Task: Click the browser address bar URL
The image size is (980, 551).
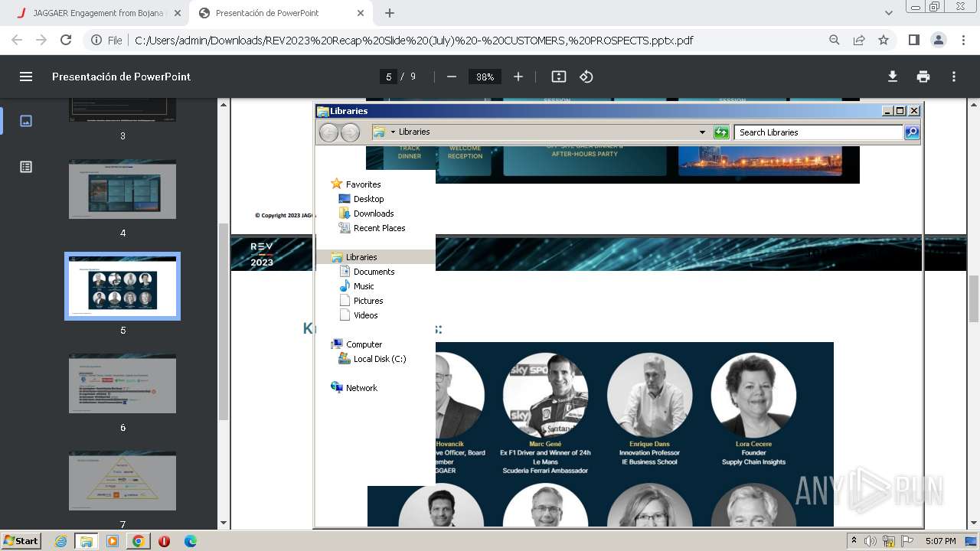Action: click(x=413, y=40)
